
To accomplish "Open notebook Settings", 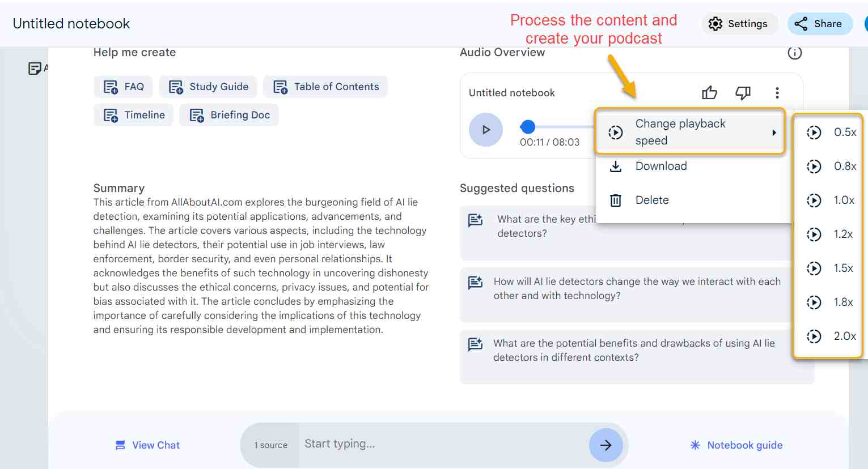I will pyautogui.click(x=740, y=24).
